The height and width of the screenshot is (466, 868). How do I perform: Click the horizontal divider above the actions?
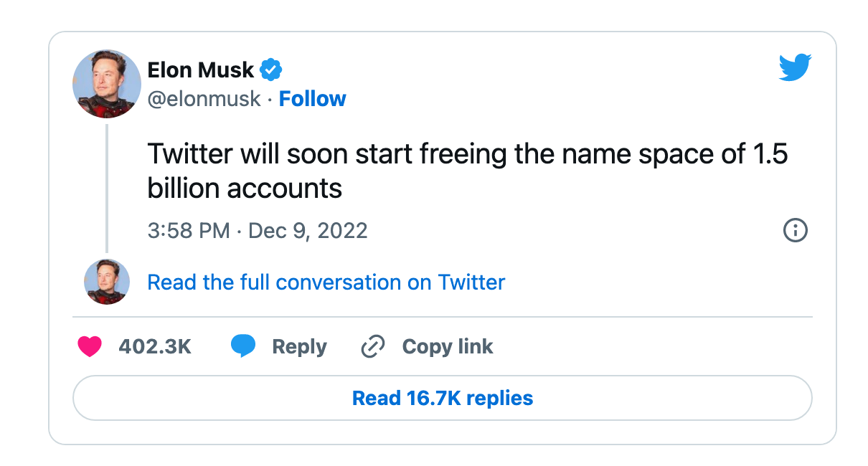[442, 316]
